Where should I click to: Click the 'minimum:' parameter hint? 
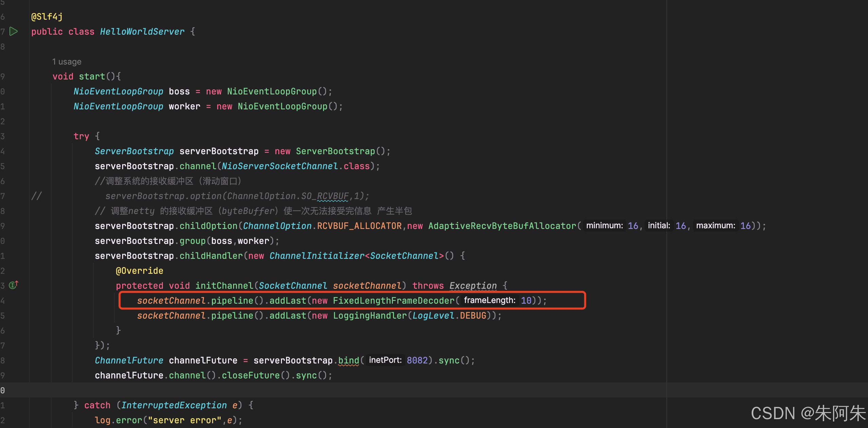605,226
